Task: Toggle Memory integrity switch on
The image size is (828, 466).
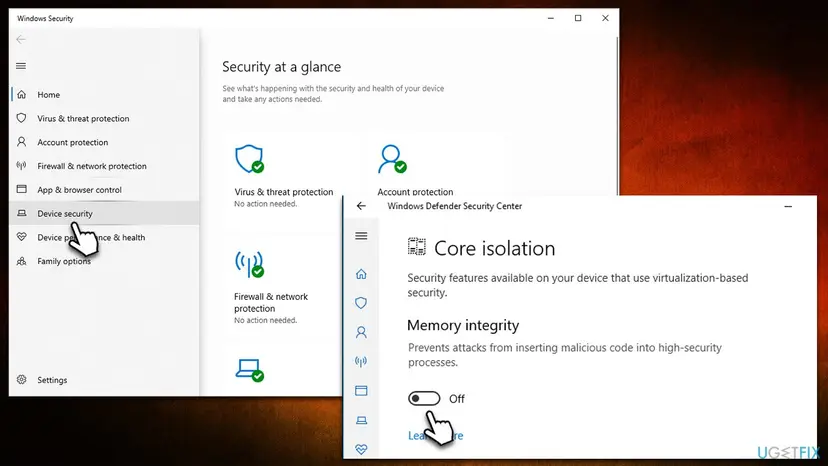Action: pyautogui.click(x=424, y=398)
